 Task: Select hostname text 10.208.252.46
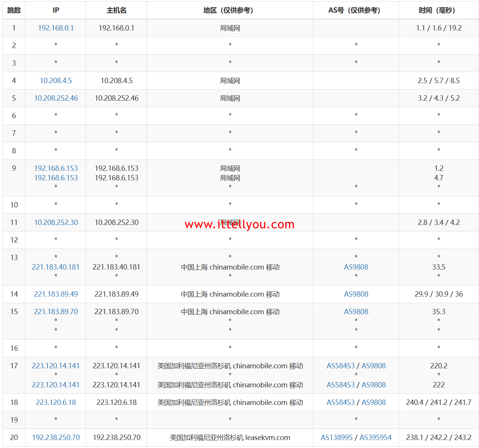116,98
